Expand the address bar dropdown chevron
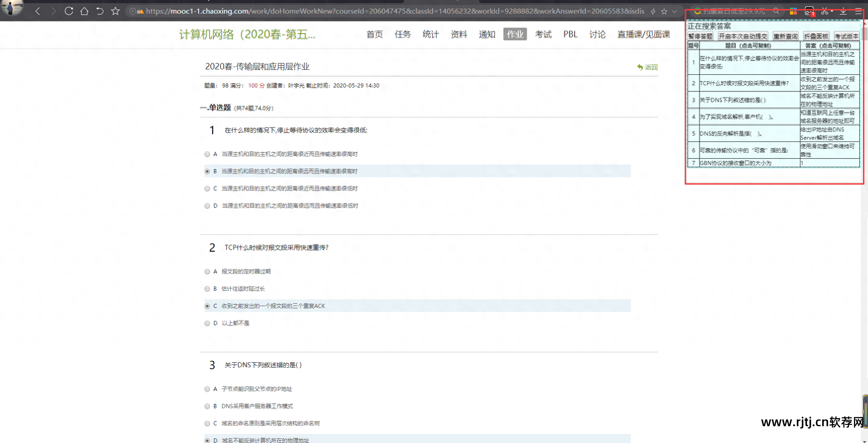Screen dimensions: 868x443 click(x=674, y=11)
